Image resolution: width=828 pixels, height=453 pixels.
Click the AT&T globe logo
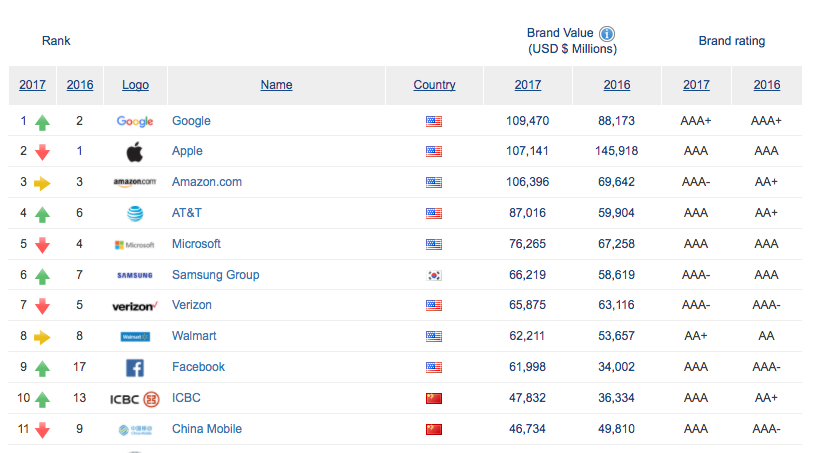tap(135, 213)
